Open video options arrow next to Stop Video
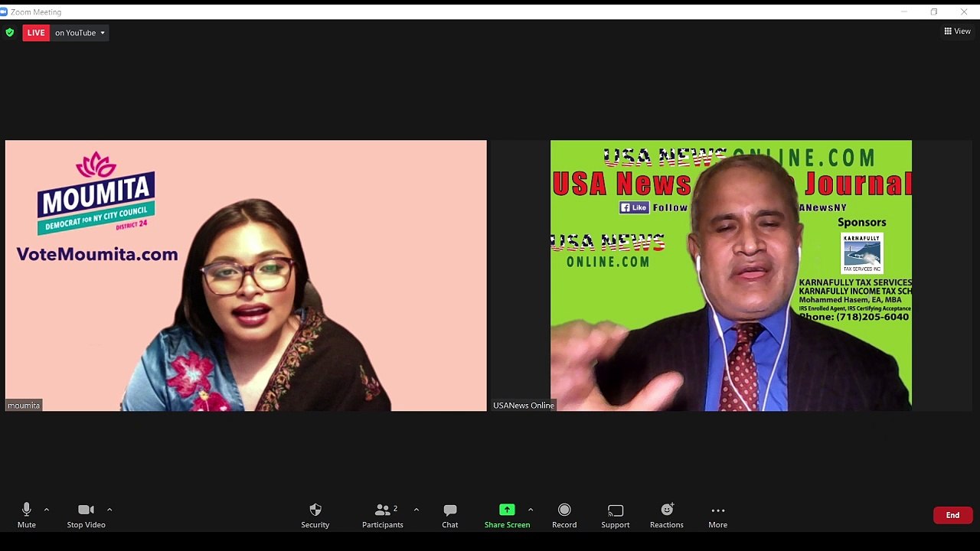 109,510
